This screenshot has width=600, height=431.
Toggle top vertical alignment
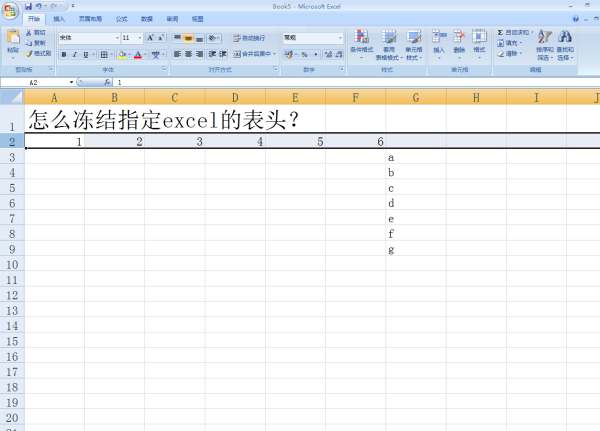(x=177, y=38)
